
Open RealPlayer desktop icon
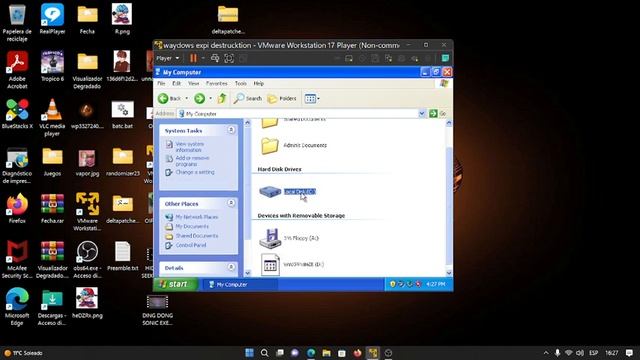click(x=52, y=19)
